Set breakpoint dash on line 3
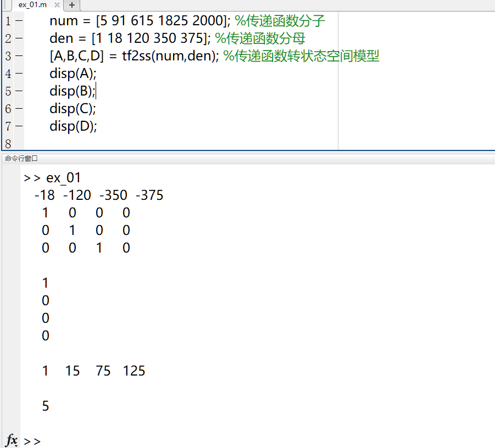This screenshot has width=495, height=448. [19, 56]
